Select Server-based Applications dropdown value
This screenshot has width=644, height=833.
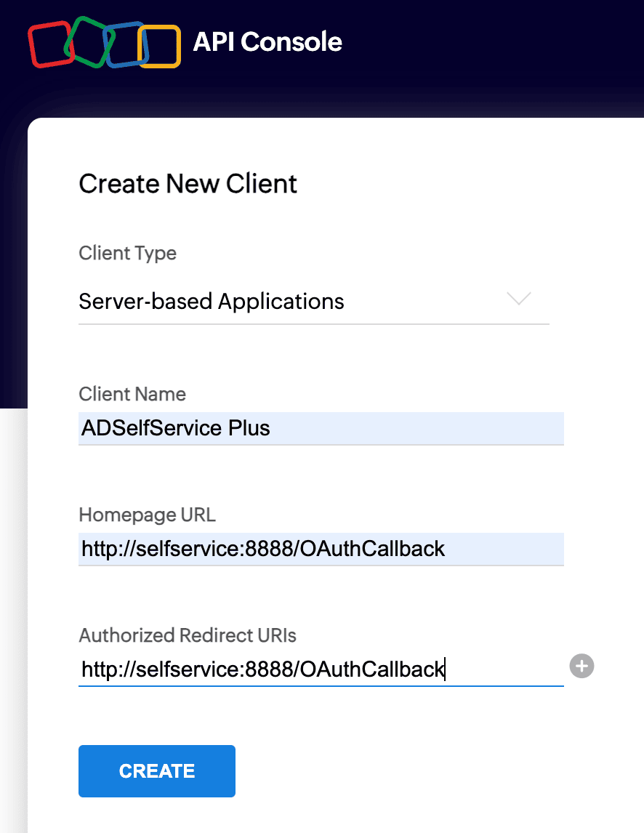click(x=211, y=301)
